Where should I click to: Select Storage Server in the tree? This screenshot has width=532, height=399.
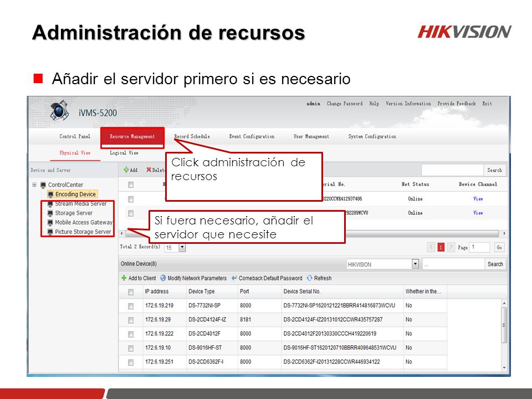tap(74, 213)
